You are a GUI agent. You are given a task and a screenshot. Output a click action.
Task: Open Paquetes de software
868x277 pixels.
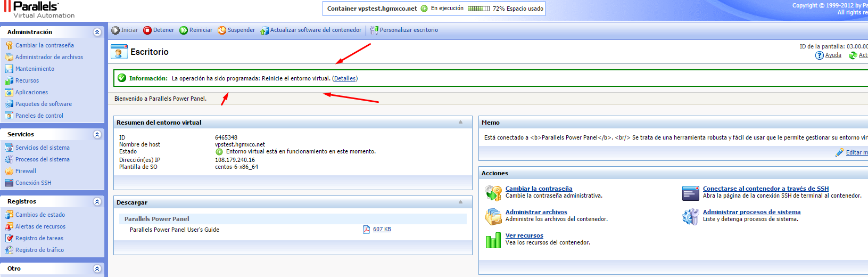pyautogui.click(x=44, y=104)
